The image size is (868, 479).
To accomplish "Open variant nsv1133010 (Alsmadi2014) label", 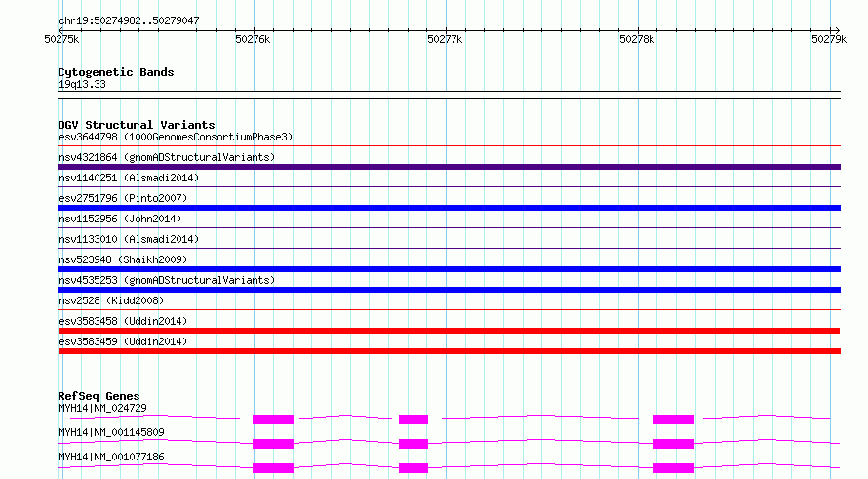I will pyautogui.click(x=129, y=239).
